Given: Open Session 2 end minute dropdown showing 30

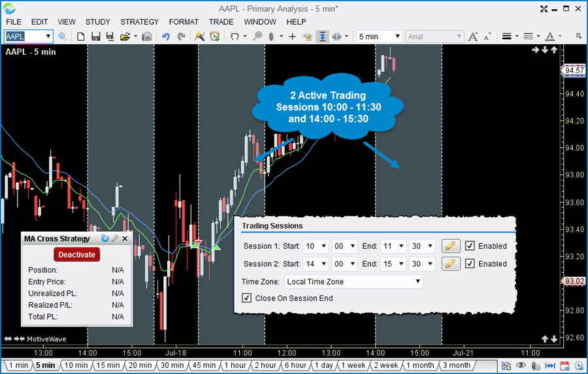Looking at the screenshot, I should click(x=422, y=264).
